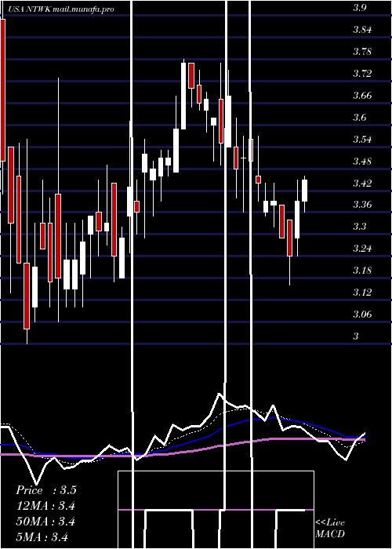Click the 3.36 price axis label
392x549 pixels.
point(362,205)
